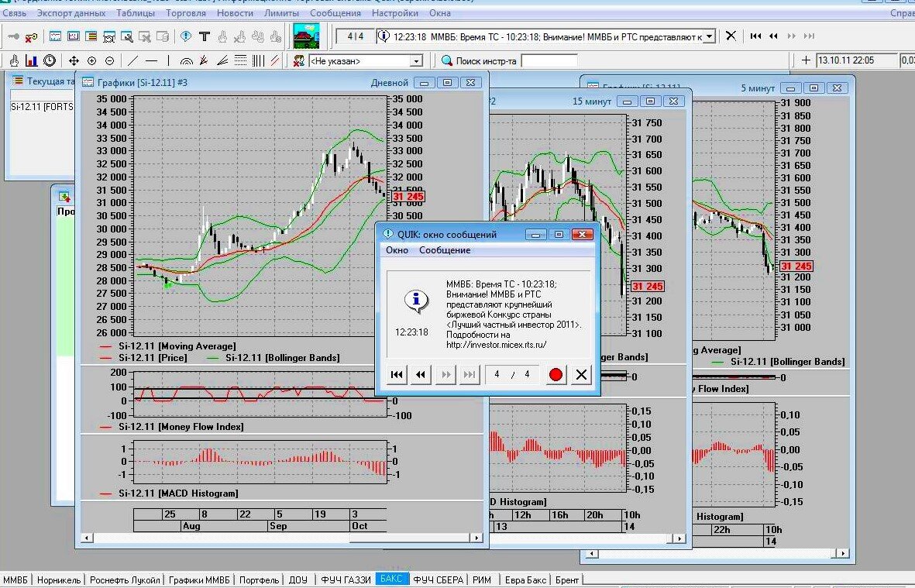Delete message with X button in message window

pyautogui.click(x=581, y=374)
